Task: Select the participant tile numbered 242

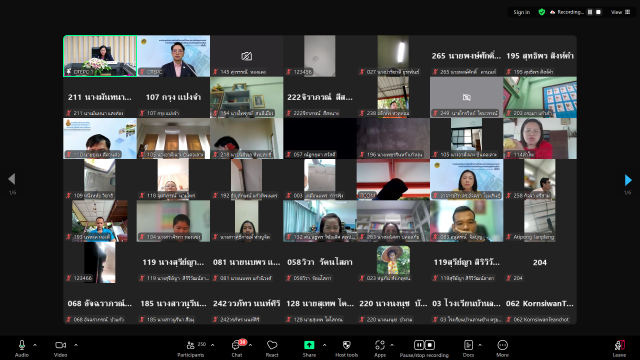Action: (247, 304)
